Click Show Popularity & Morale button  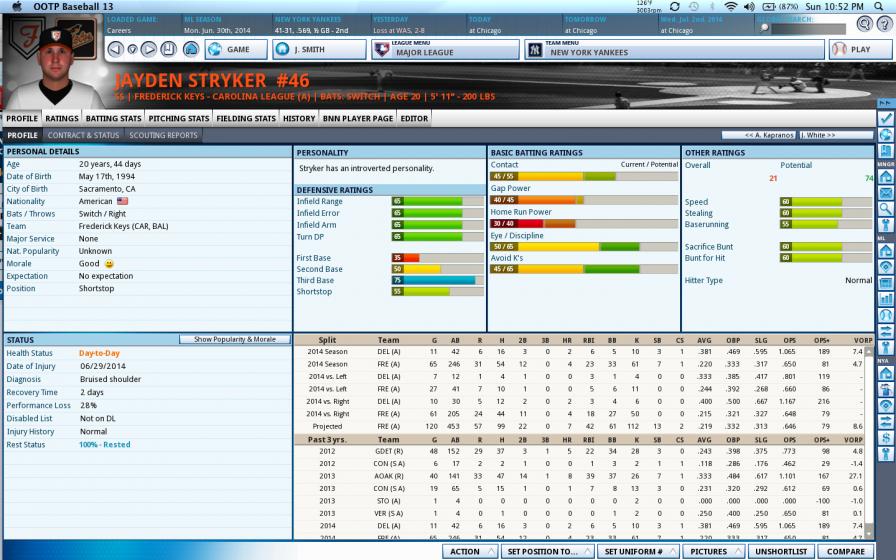(234, 339)
